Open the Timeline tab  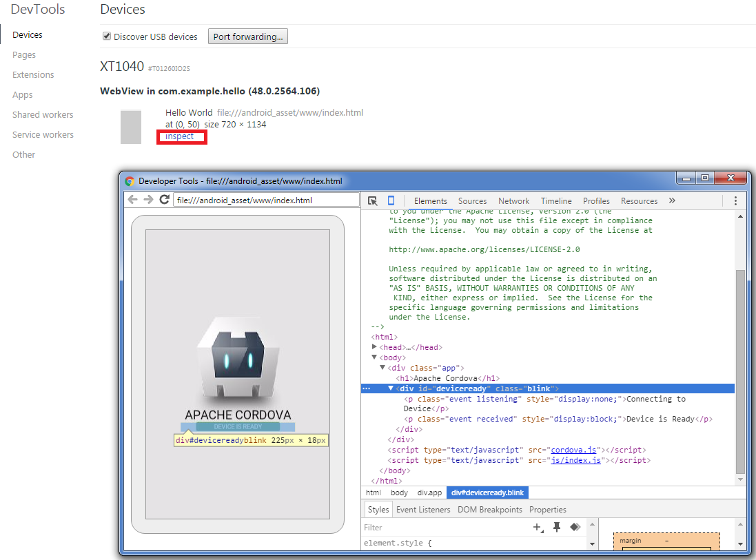tap(556, 201)
